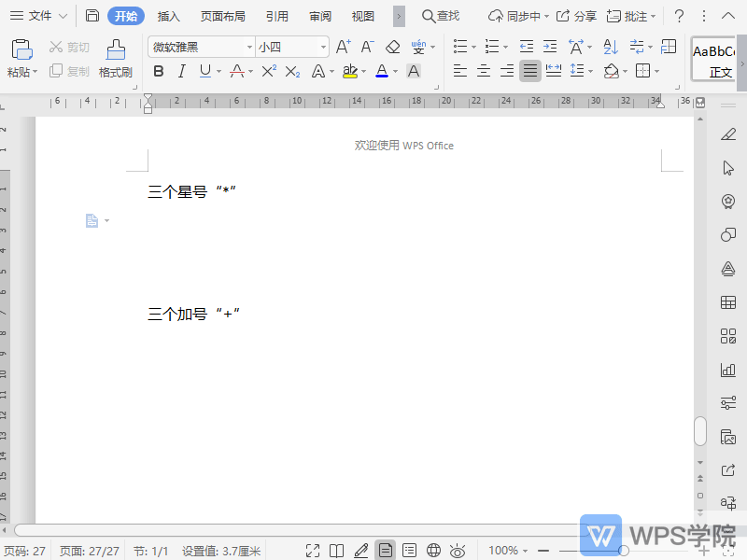Open the table icon in right sidebar

(x=728, y=302)
